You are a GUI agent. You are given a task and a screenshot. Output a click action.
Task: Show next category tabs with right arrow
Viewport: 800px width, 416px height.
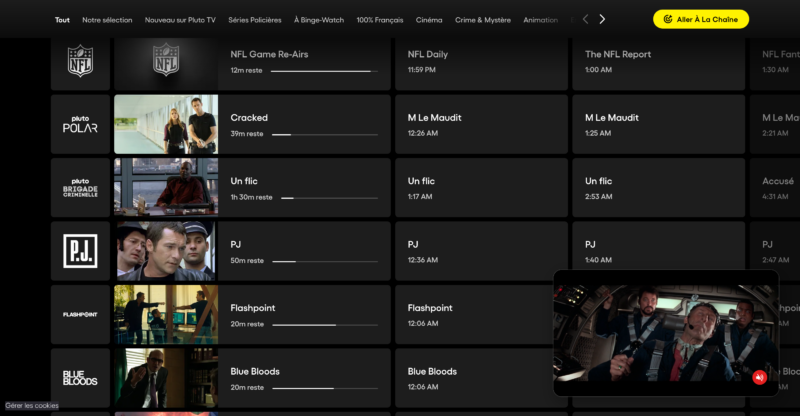coord(602,19)
